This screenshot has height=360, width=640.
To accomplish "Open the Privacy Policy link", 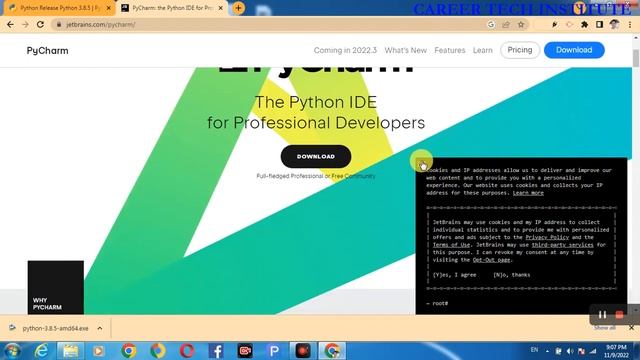I will [x=547, y=237].
